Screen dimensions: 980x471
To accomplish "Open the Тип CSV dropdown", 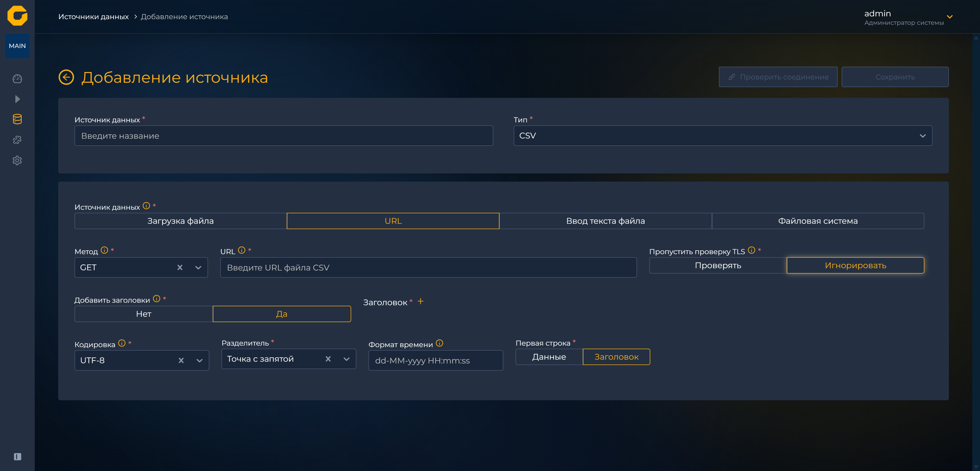I will point(723,136).
